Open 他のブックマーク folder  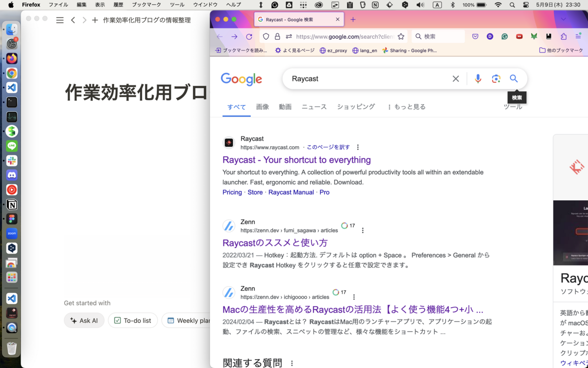point(561,50)
